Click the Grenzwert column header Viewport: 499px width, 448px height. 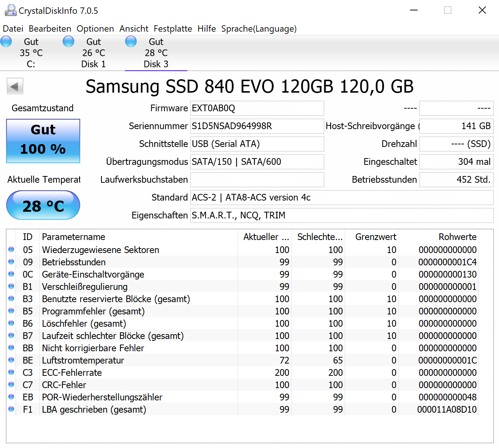[x=372, y=237]
